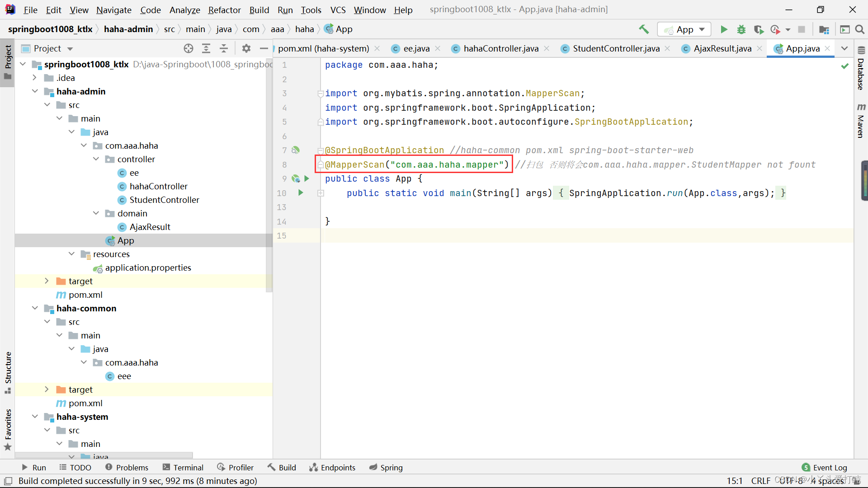Open the File menu
Viewport: 868px width, 488px height.
pyautogui.click(x=30, y=10)
